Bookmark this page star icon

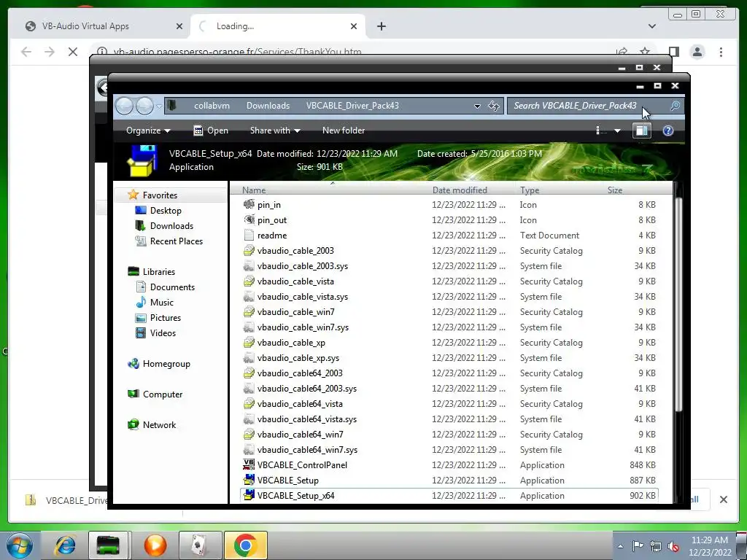[x=645, y=52]
